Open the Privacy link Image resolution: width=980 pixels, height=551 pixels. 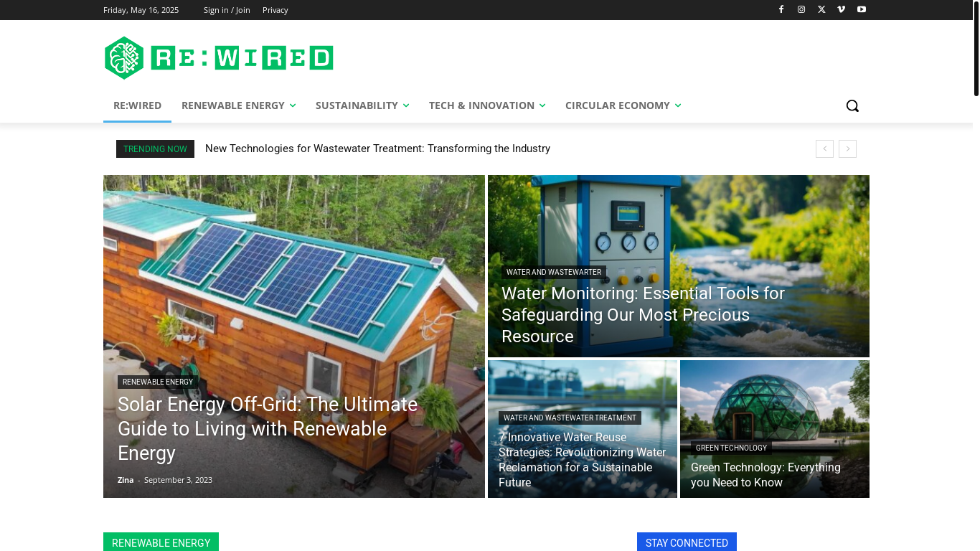tap(275, 10)
